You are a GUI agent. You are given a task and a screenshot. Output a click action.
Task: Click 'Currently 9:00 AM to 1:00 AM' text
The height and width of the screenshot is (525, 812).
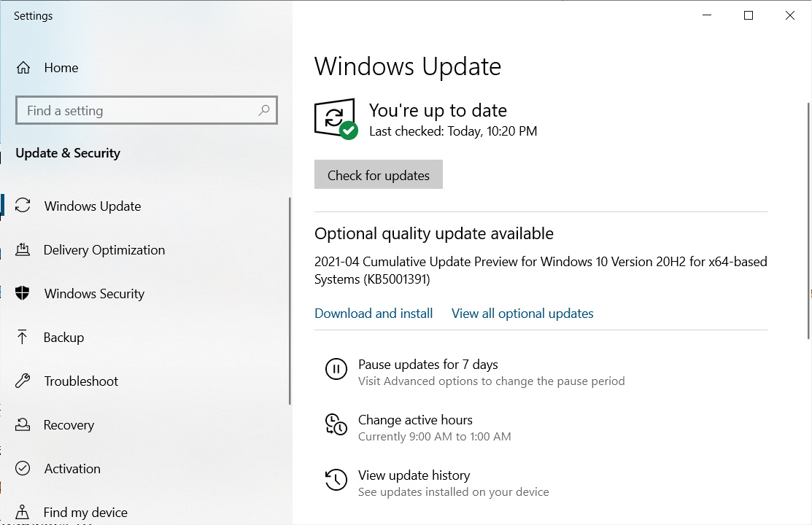(x=435, y=437)
